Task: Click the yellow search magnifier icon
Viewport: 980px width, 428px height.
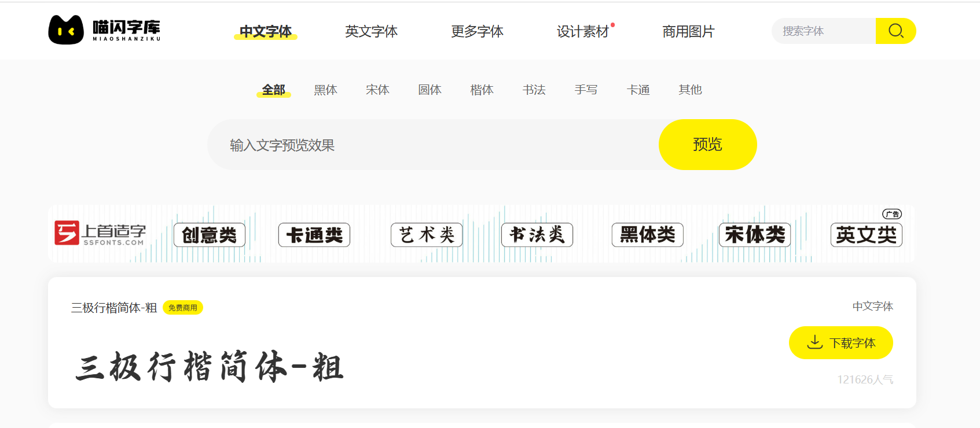Action: point(895,31)
